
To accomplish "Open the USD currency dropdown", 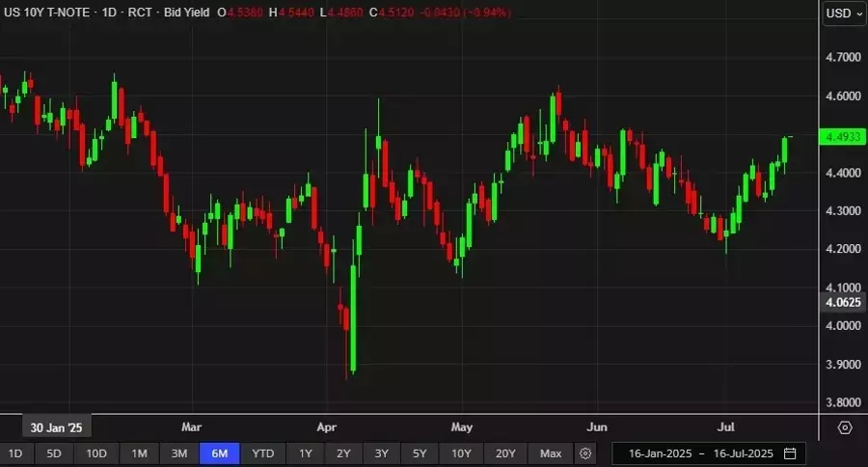I will click(x=844, y=14).
